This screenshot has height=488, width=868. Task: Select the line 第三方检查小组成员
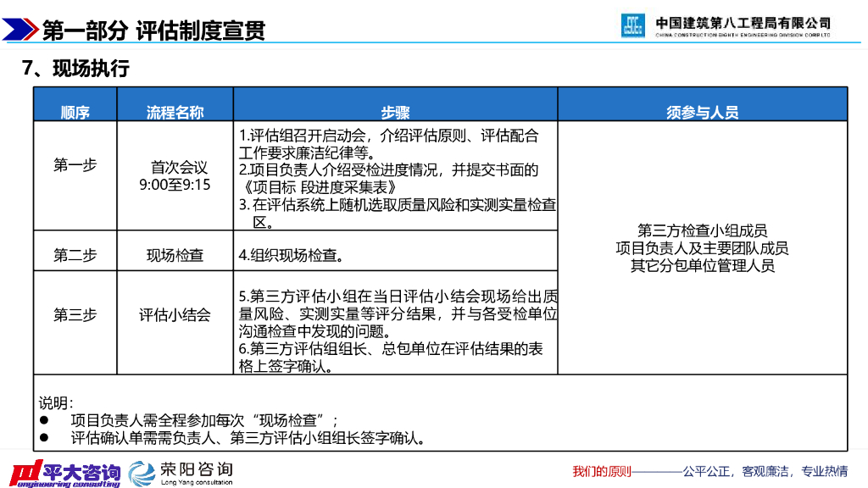pos(703,230)
